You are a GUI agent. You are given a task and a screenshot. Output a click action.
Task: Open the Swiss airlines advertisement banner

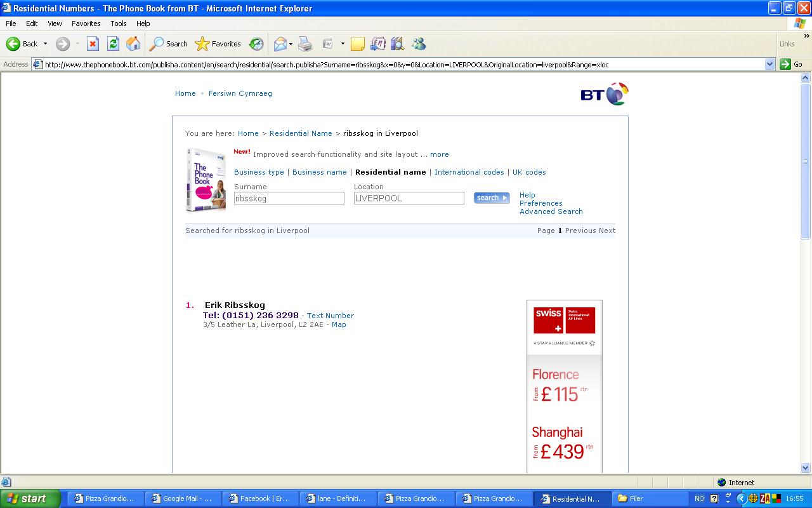565,386
